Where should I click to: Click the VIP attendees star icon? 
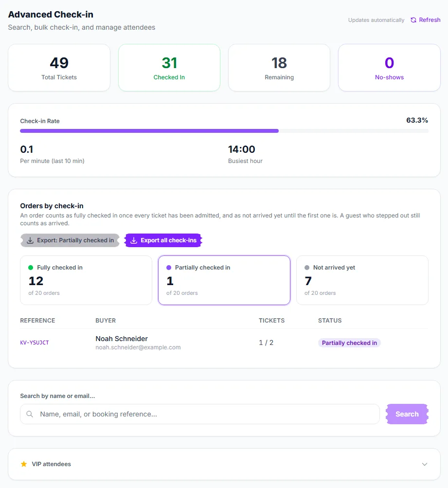tap(24, 464)
